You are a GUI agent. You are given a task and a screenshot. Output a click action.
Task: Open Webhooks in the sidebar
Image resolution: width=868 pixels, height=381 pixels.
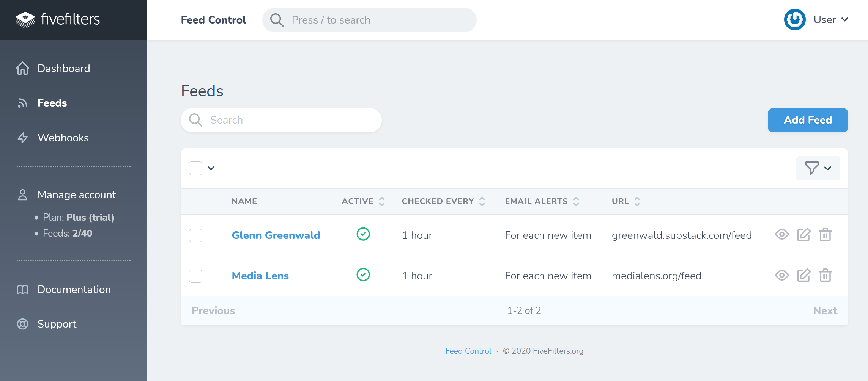click(x=63, y=138)
